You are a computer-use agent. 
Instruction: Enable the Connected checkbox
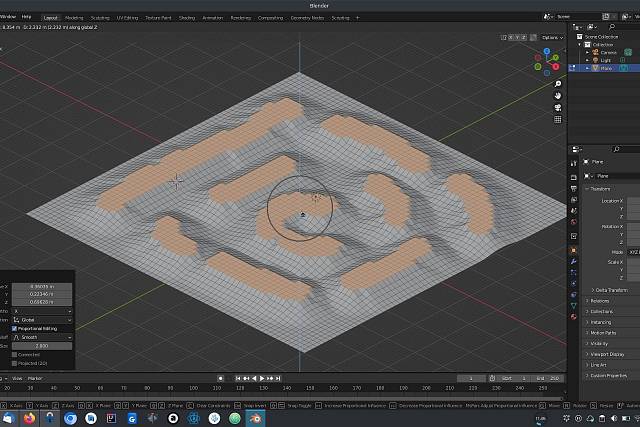(x=16, y=355)
